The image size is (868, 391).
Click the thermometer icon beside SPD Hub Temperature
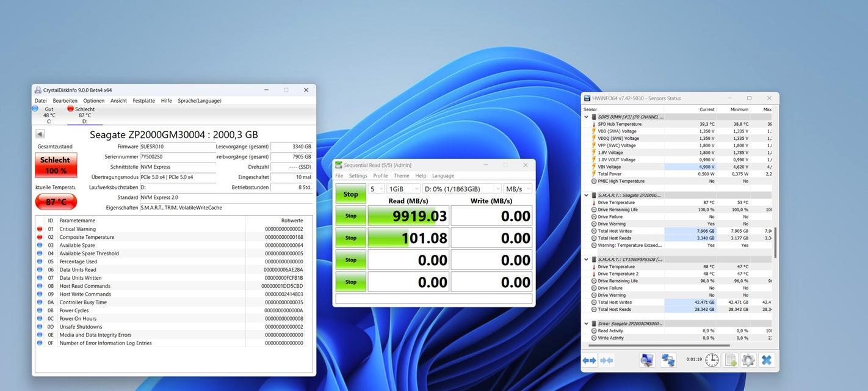tap(593, 124)
